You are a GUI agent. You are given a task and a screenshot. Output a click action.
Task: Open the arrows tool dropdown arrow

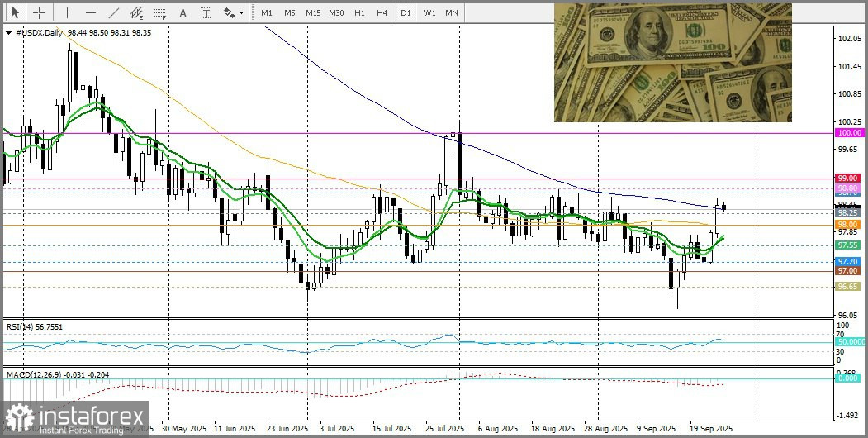click(241, 12)
